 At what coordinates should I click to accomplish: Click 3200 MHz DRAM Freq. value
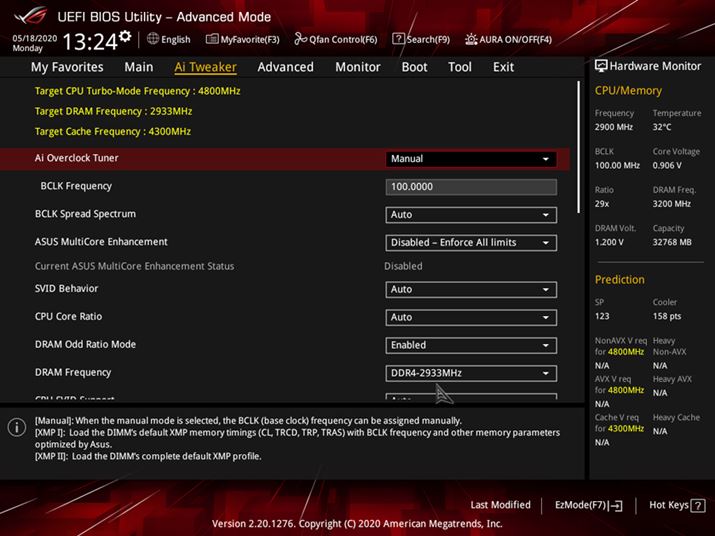[x=671, y=203]
